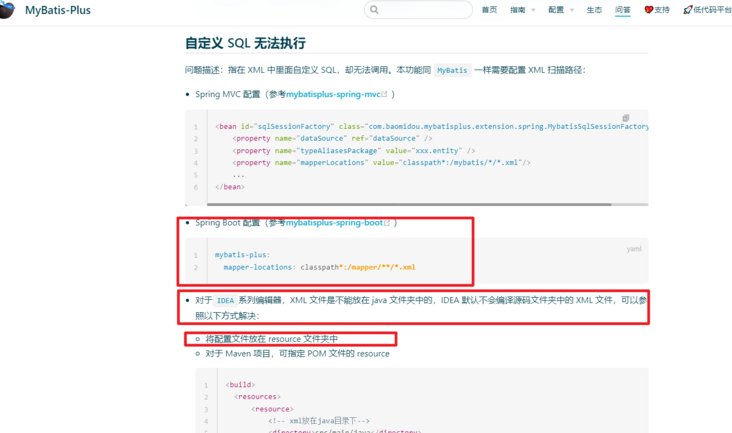Click the inline MyBatis code tag
732x433 pixels.
(452, 70)
